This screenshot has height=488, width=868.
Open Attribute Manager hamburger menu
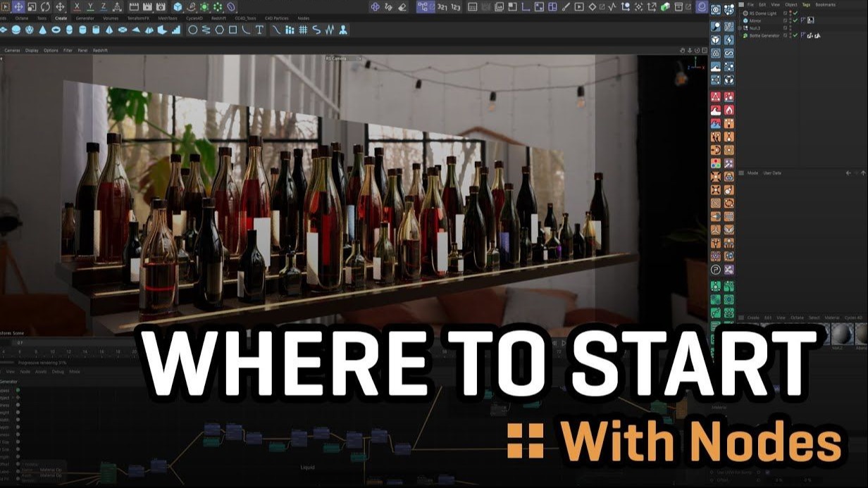click(x=741, y=173)
